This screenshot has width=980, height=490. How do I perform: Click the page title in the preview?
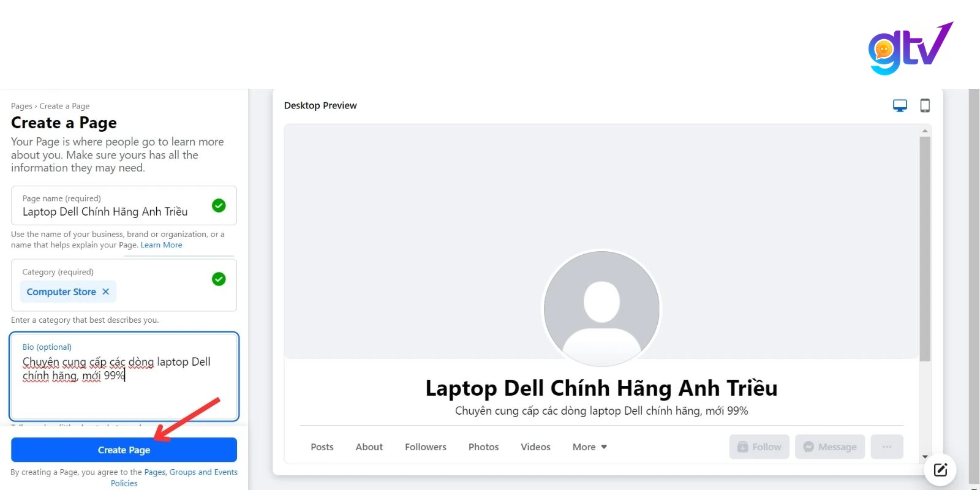click(x=601, y=388)
